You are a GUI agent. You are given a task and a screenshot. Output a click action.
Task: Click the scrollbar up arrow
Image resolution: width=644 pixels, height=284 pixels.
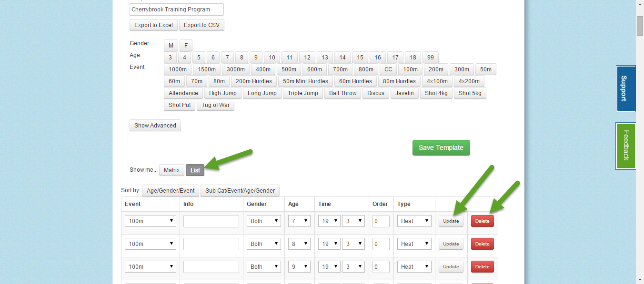point(640,4)
